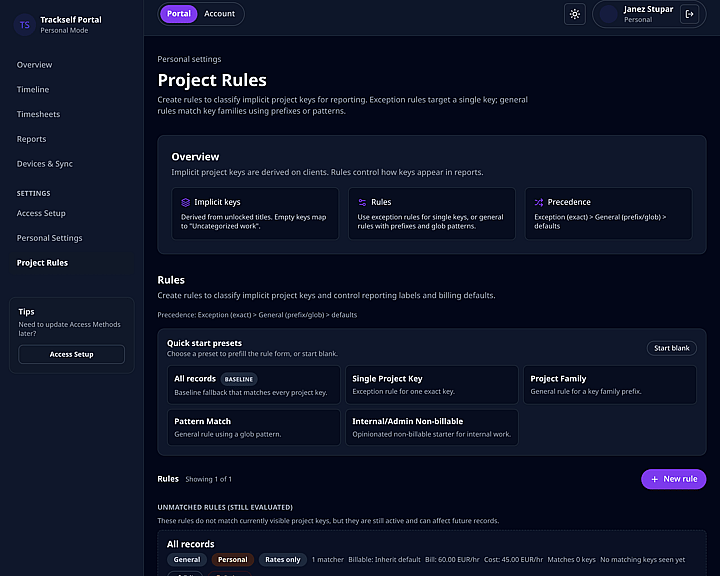Click 'No matching keys seen yet' text
This screenshot has height=576, width=720.
(642, 559)
